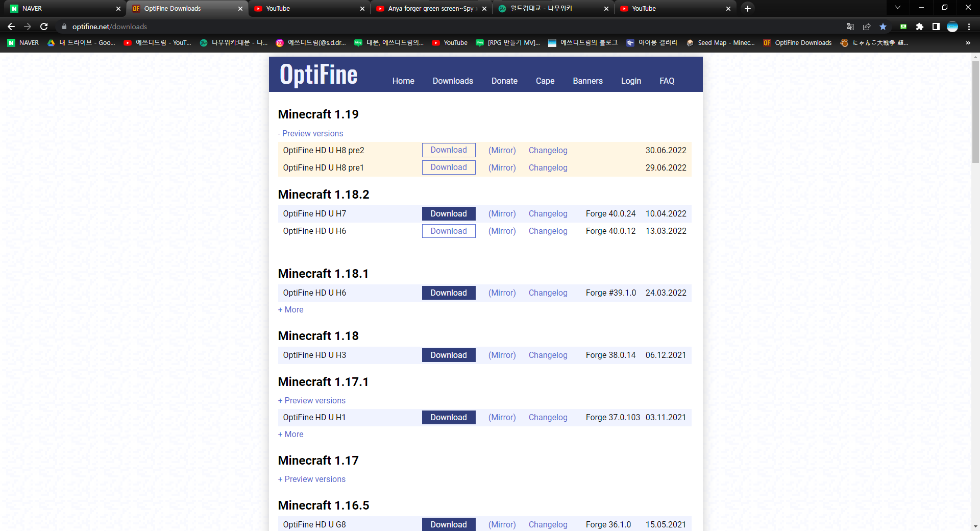Open a new tab with the plus button
The height and width of the screenshot is (531, 980).
[x=748, y=9]
